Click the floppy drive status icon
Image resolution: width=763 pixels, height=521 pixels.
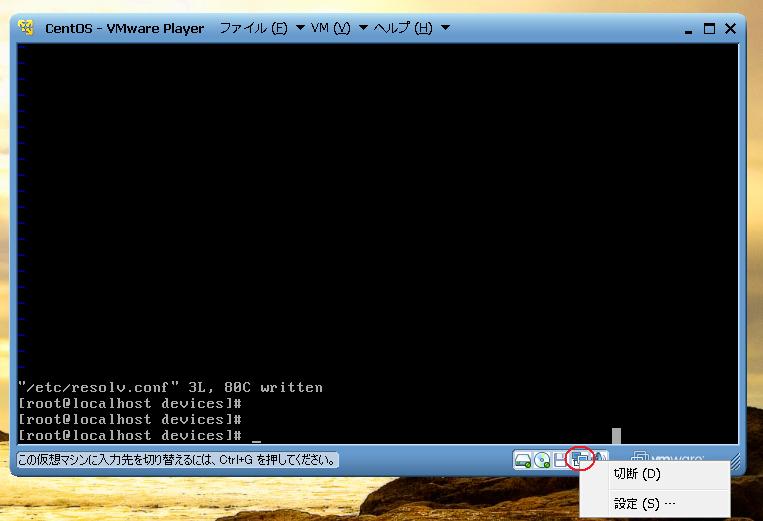pyautogui.click(x=560, y=460)
